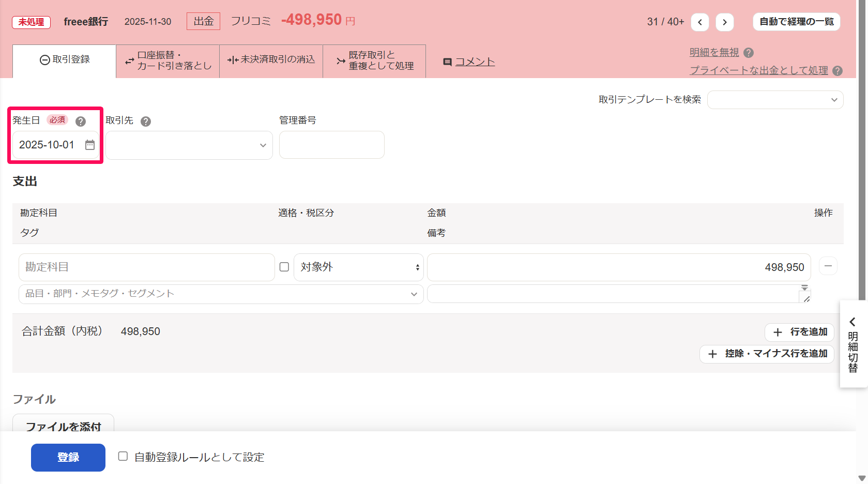Click the 登録 button

click(x=68, y=458)
